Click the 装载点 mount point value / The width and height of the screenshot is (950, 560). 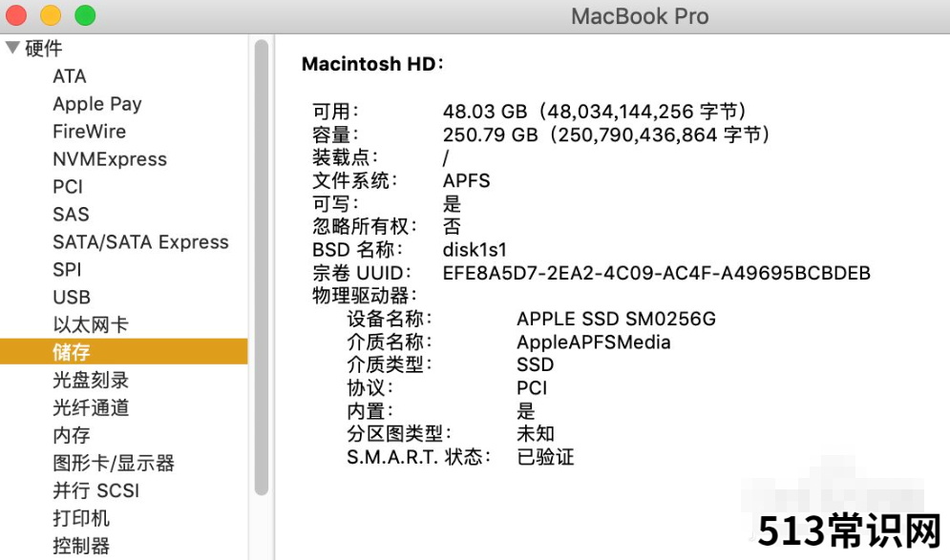click(x=446, y=157)
